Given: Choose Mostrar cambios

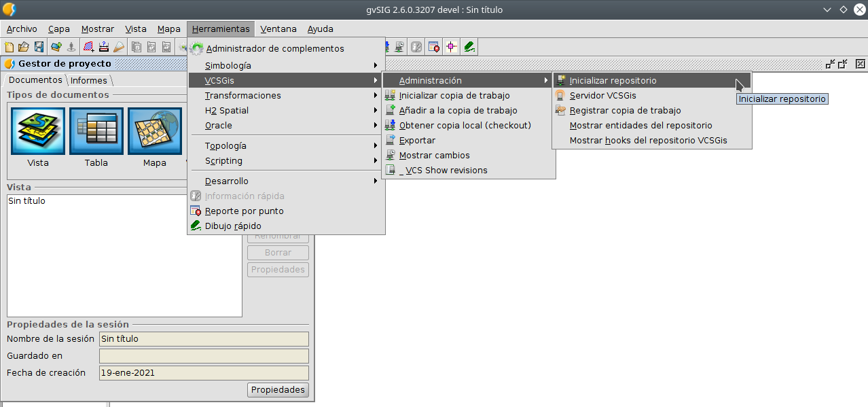Looking at the screenshot, I should click(x=468, y=155).
